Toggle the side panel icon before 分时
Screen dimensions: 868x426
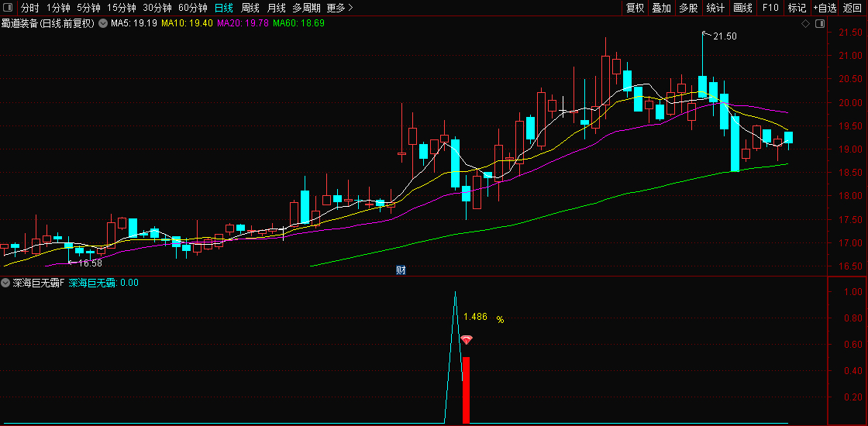click(9, 8)
